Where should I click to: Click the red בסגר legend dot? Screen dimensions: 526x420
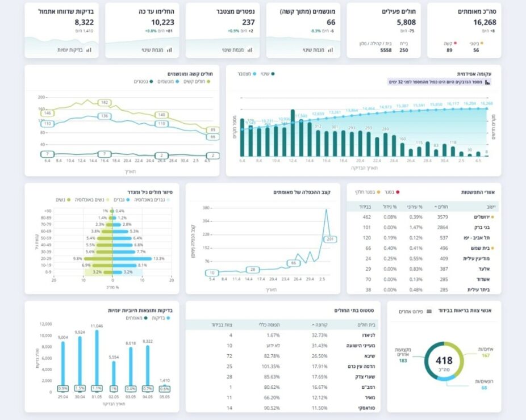pos(398,192)
